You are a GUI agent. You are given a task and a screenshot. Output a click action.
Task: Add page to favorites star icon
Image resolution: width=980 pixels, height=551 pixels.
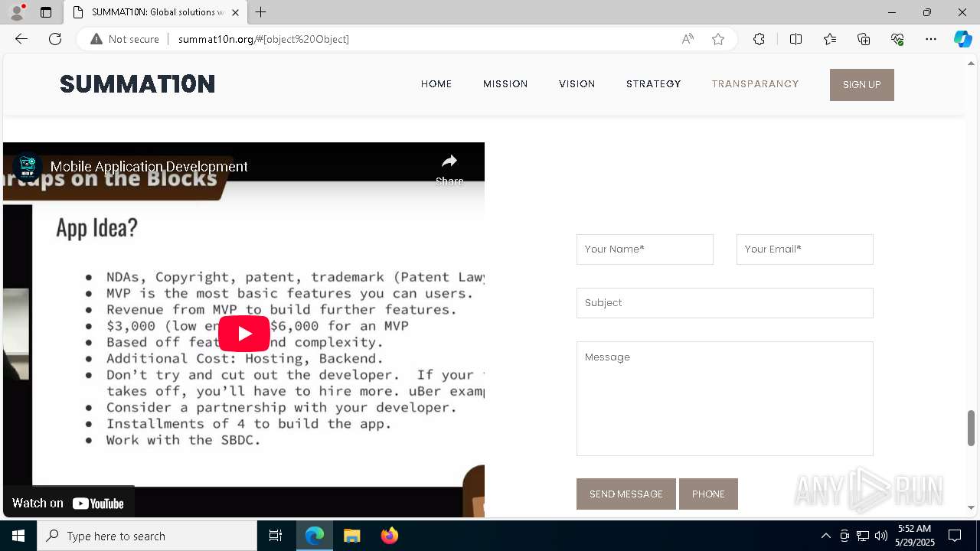click(x=718, y=39)
